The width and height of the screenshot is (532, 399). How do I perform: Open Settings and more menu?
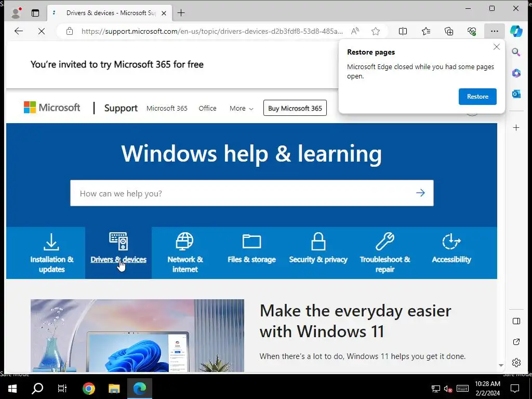coord(495,31)
